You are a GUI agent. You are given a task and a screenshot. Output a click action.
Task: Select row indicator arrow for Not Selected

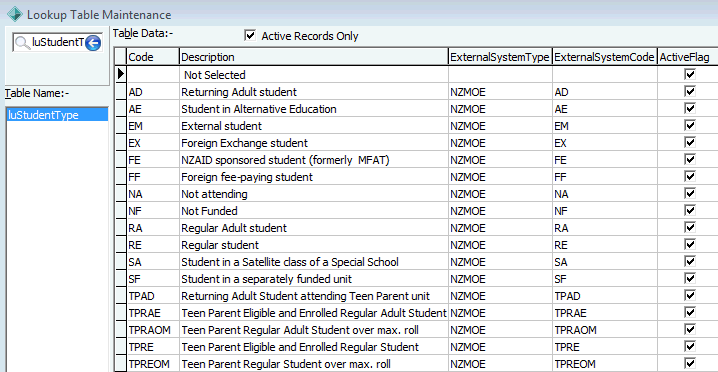pyautogui.click(x=120, y=74)
